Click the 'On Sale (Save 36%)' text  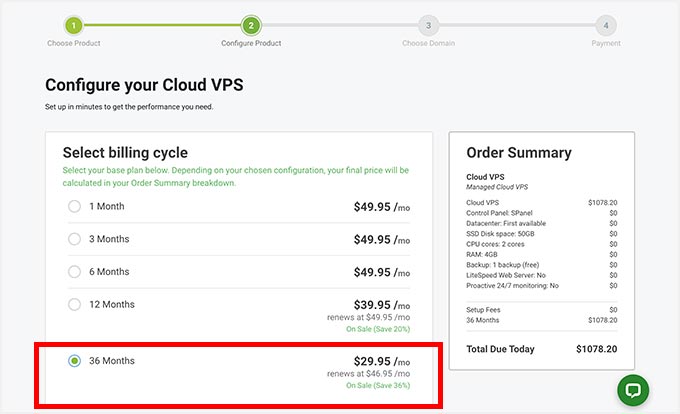(378, 385)
